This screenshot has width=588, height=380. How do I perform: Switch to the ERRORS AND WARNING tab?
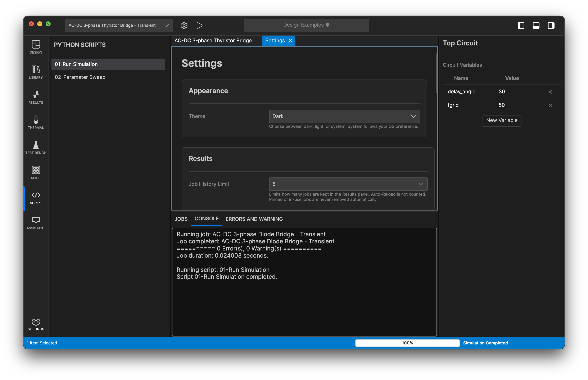254,219
